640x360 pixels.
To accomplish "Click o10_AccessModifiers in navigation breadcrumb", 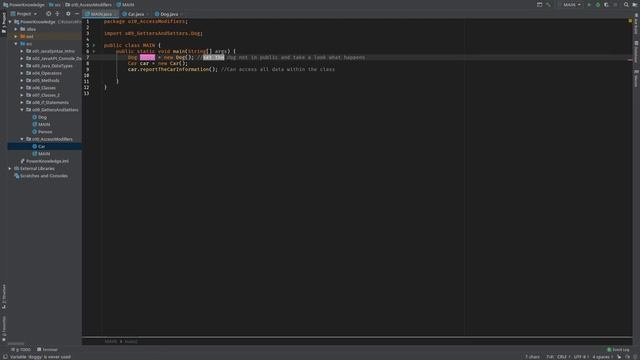I will (88, 5).
